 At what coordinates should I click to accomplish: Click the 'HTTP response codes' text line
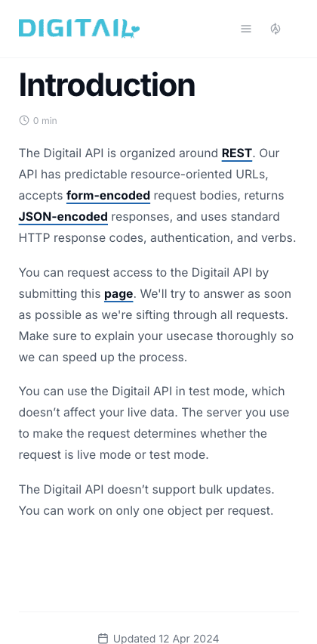click(158, 238)
